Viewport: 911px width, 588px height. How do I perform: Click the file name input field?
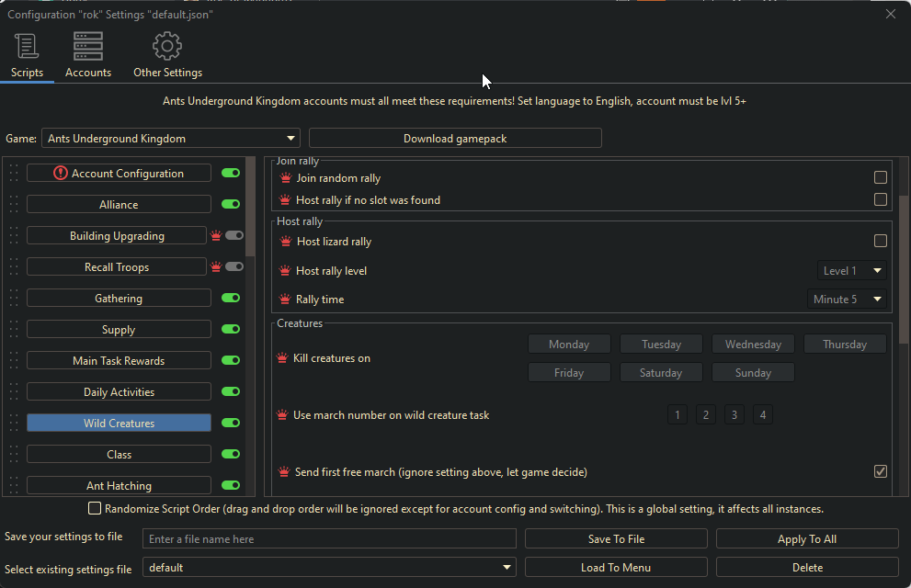pos(329,539)
